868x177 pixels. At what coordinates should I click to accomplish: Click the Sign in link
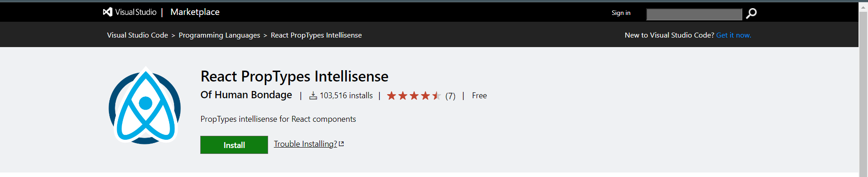(x=621, y=13)
